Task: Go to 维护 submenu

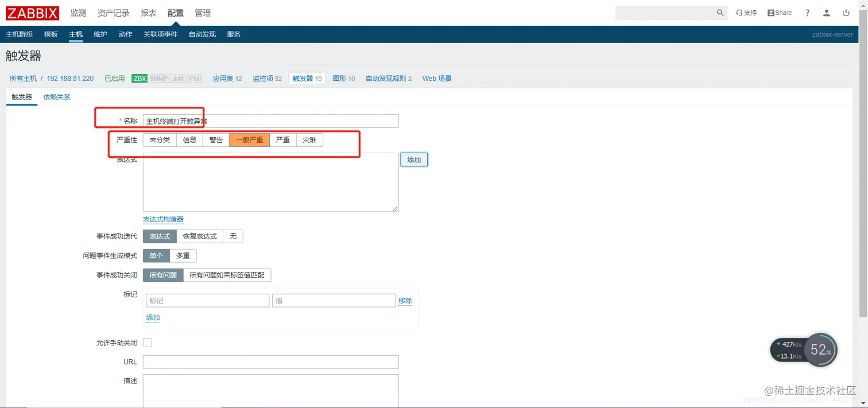Action: (x=100, y=34)
